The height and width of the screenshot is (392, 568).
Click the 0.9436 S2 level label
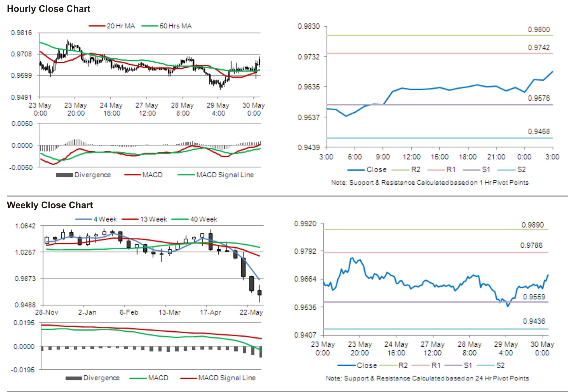click(x=534, y=321)
